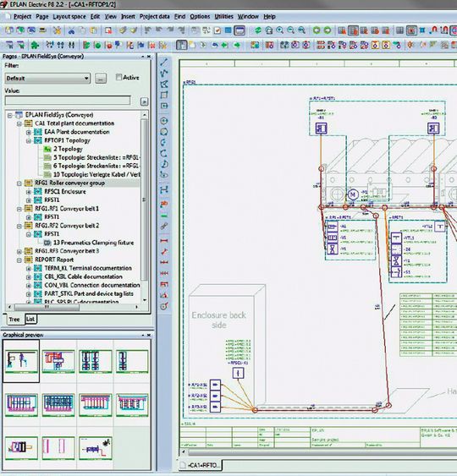Select '10 Topologie: Verlegte Kabel' page
Viewport: 457px width, 476px height.
pyautogui.click(x=96, y=174)
